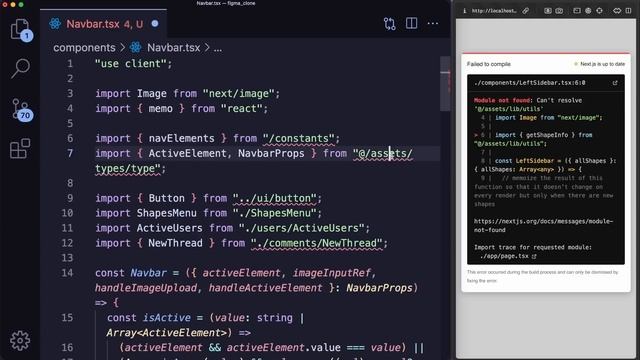640x360 pixels.
Task: Click the "./ShapesMenu" import path
Action: 274,213
